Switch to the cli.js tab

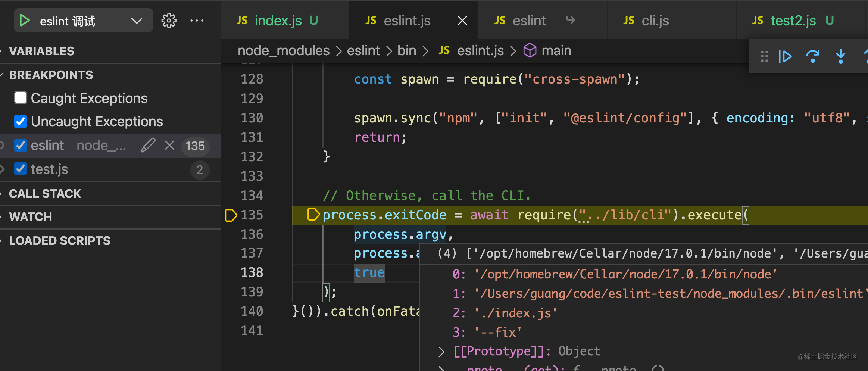[x=655, y=21]
